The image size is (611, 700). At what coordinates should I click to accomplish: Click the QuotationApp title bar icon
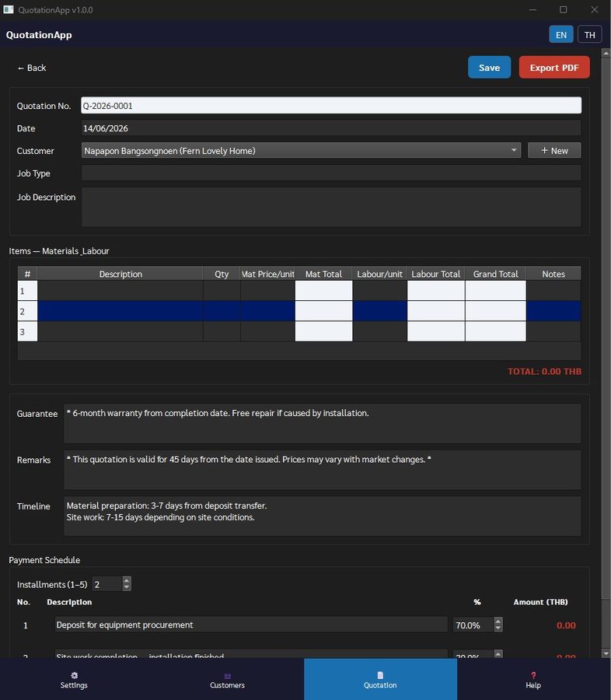[x=9, y=9]
